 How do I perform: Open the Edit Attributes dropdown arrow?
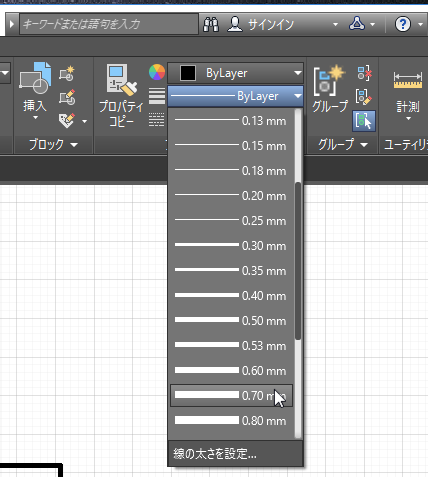coord(84,121)
